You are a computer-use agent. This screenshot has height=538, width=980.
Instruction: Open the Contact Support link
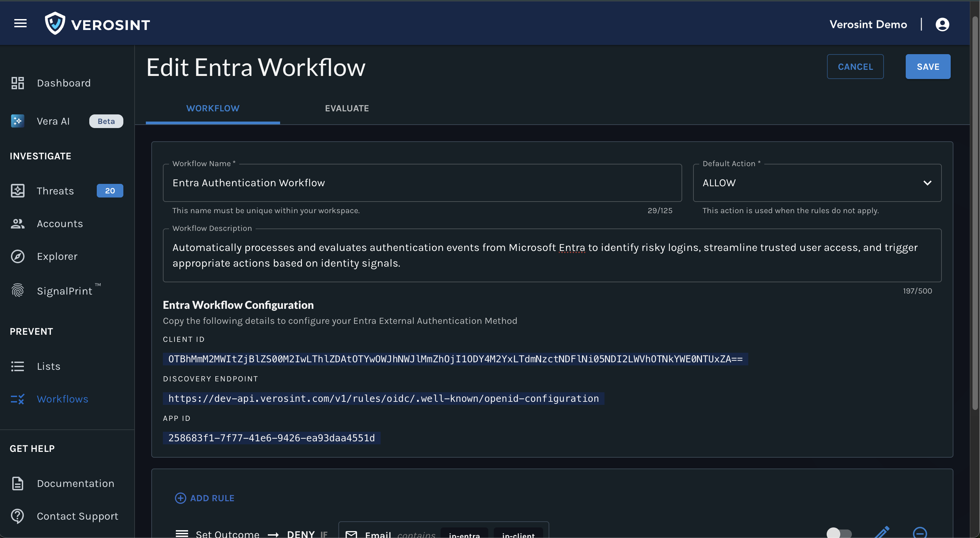[78, 516]
